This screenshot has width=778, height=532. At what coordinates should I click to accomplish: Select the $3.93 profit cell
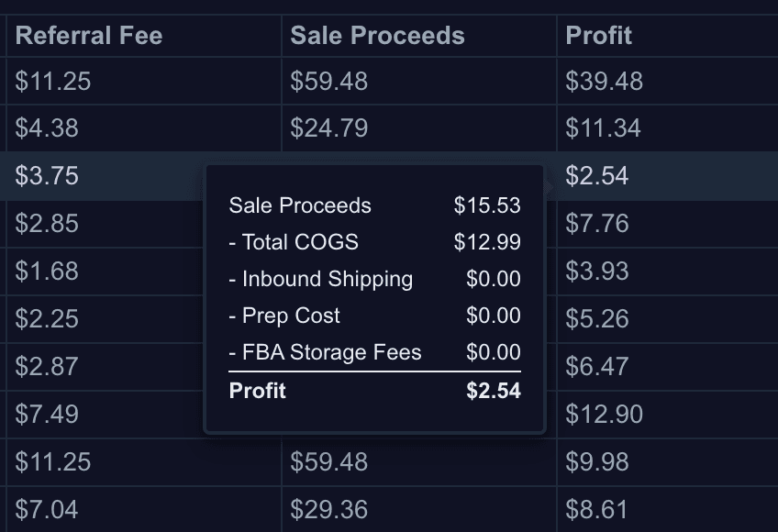pyautogui.click(x=667, y=271)
